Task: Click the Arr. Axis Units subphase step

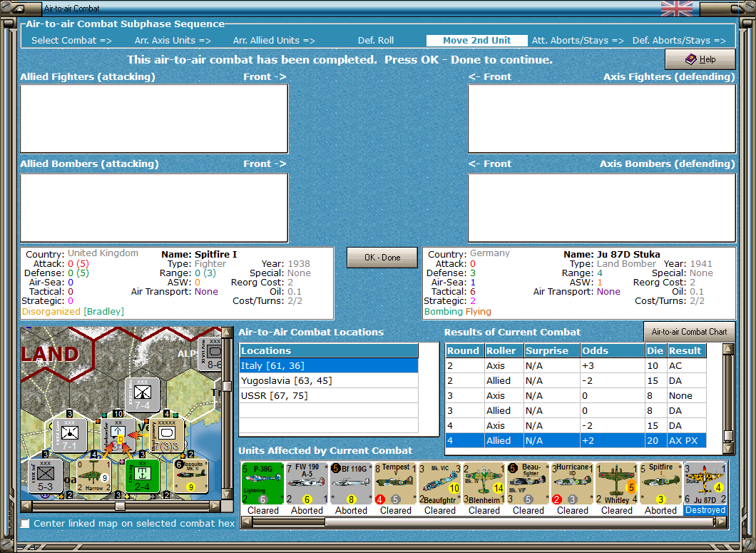Action: point(173,41)
